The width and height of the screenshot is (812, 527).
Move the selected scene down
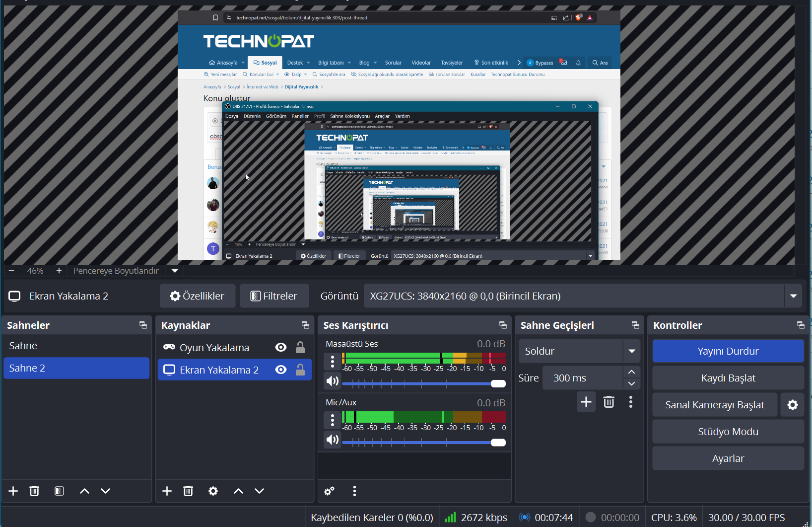[106, 491]
